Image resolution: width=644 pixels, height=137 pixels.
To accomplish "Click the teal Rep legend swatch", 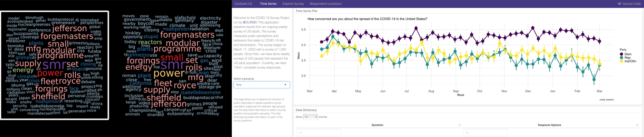I will coord(621,58).
